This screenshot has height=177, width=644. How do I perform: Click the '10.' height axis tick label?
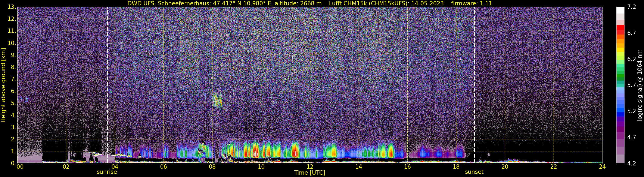[12, 43]
